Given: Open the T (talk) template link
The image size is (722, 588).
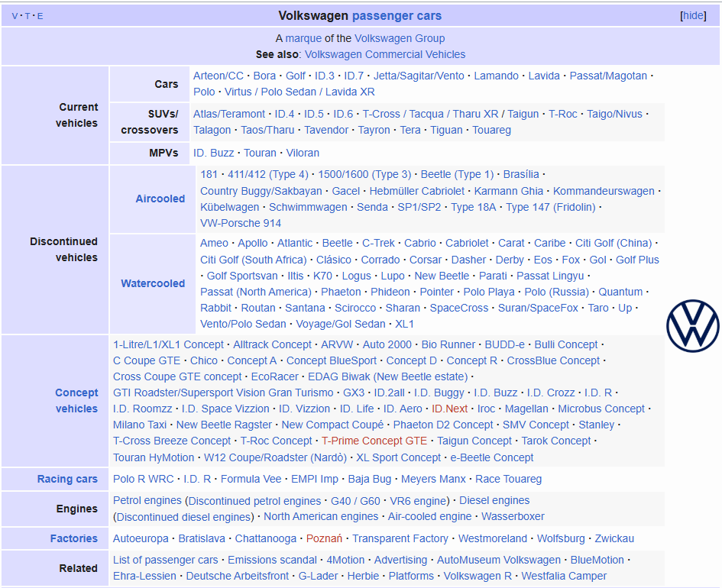Looking at the screenshot, I should pos(28,16).
